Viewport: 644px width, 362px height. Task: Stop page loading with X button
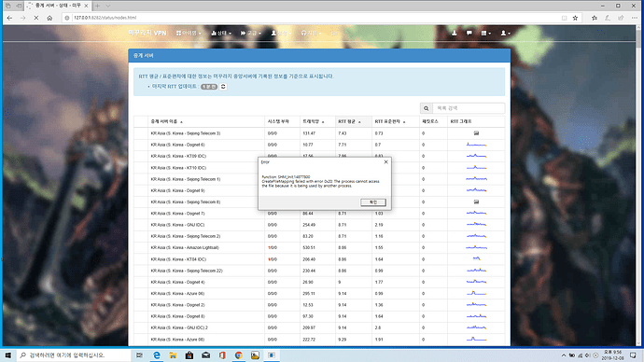point(36,18)
